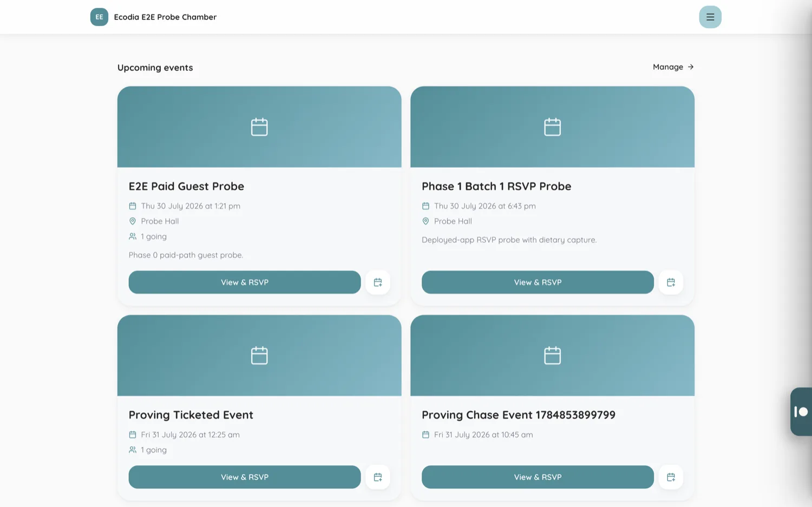Click the date Thu 30 July 2026 at 1:21 pm

pyautogui.click(x=191, y=206)
